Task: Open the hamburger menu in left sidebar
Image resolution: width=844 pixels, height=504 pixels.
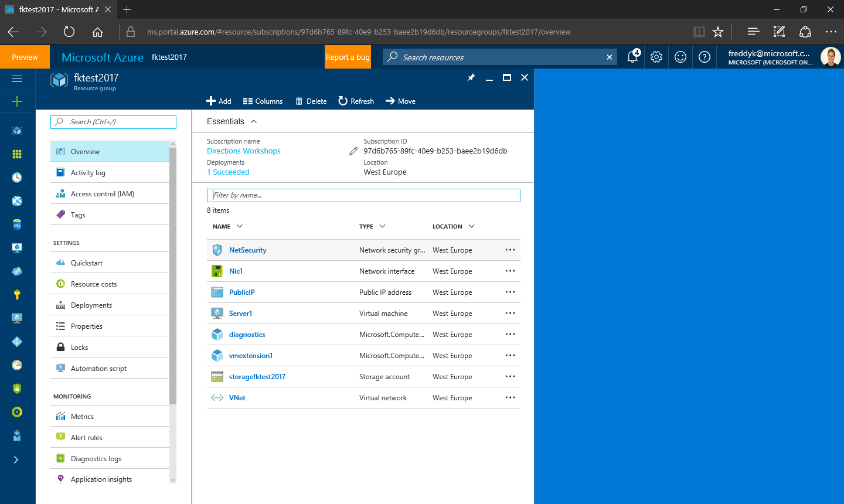Action: pos(17,79)
